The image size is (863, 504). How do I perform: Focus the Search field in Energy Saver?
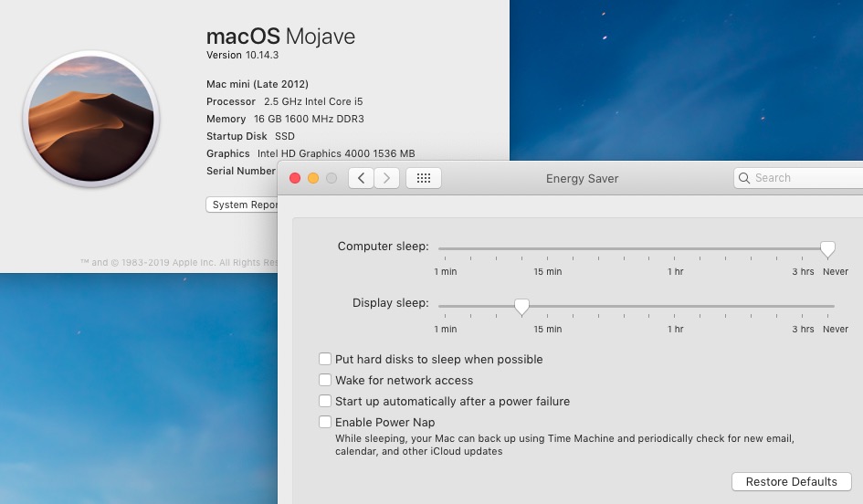[x=798, y=178]
